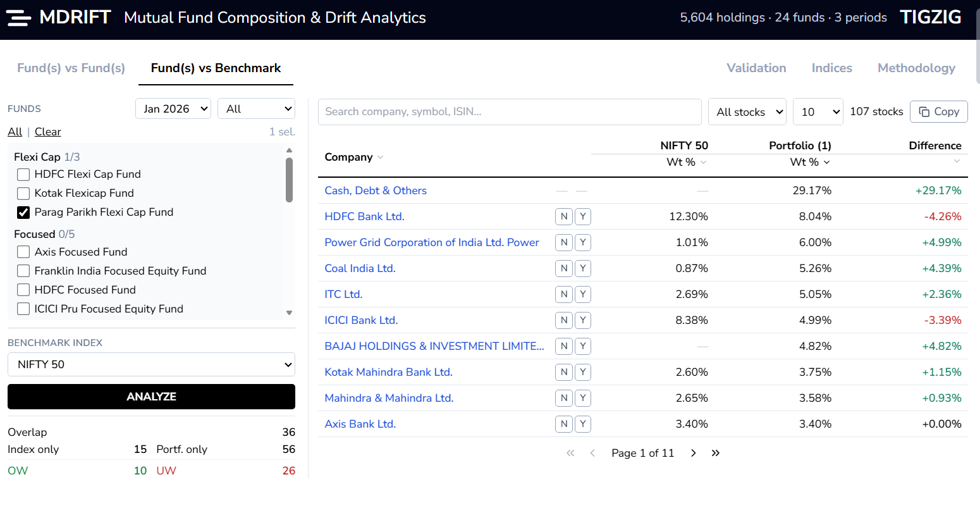Click the TIGZIG logo text
Screen dimensions: 980x520
point(930,17)
